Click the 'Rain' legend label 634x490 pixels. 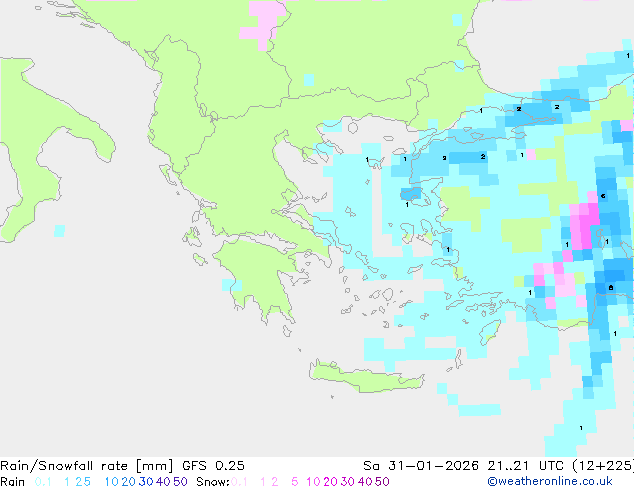click(x=13, y=482)
